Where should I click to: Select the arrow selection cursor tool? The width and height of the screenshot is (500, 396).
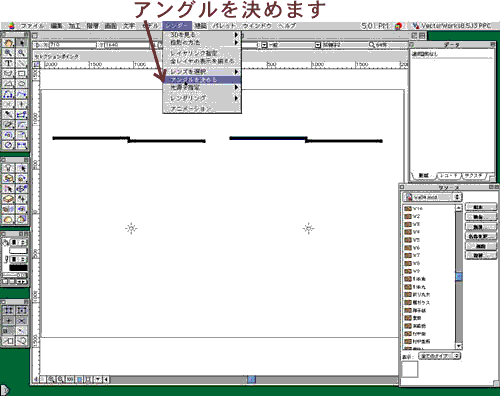(21, 42)
